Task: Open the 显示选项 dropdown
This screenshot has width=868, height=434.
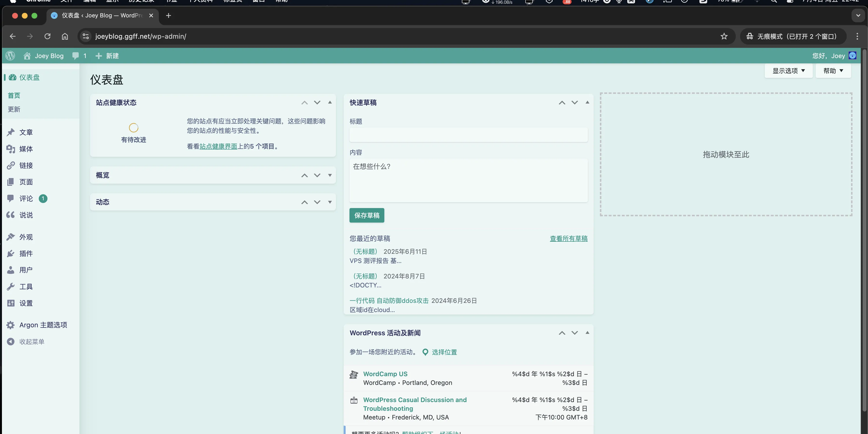Action: 789,71
